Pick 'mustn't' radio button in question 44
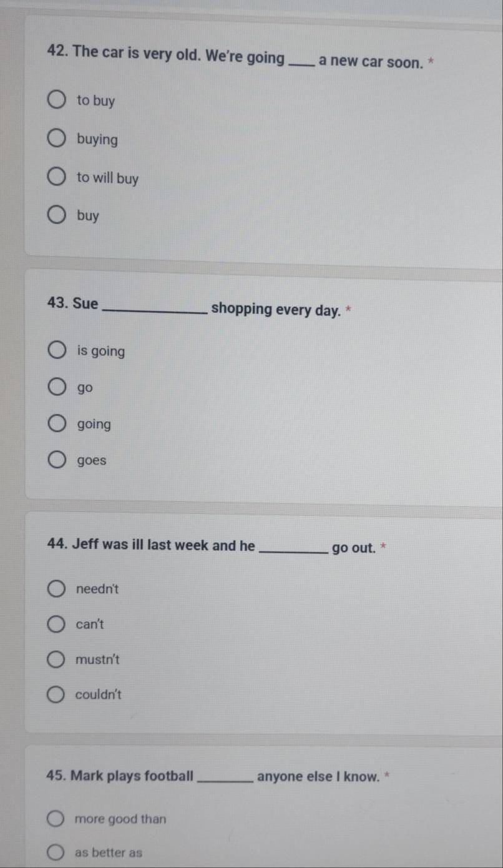The image size is (503, 868). point(57,659)
